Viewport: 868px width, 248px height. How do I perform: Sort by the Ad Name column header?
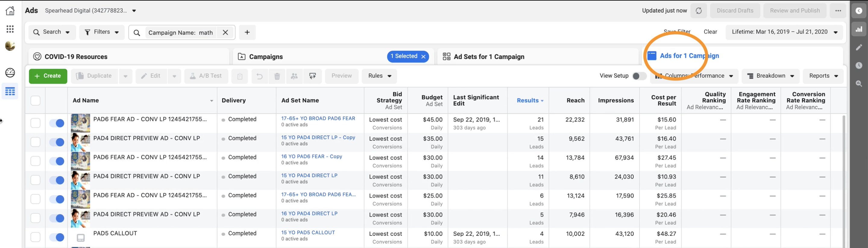143,100
